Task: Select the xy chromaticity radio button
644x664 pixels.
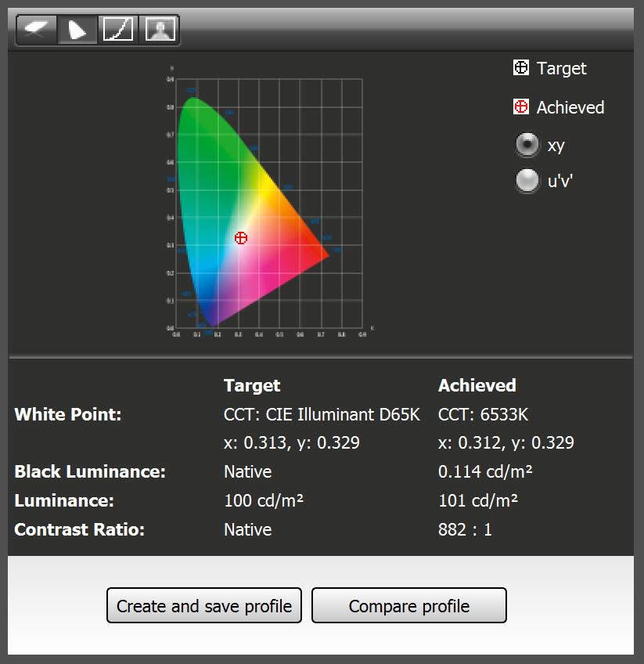Action: tap(527, 145)
